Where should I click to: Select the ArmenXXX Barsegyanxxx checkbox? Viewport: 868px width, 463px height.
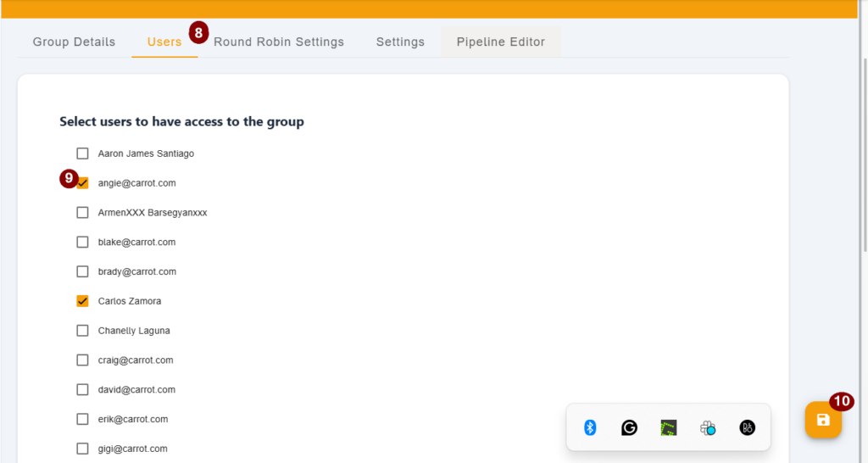tap(82, 213)
